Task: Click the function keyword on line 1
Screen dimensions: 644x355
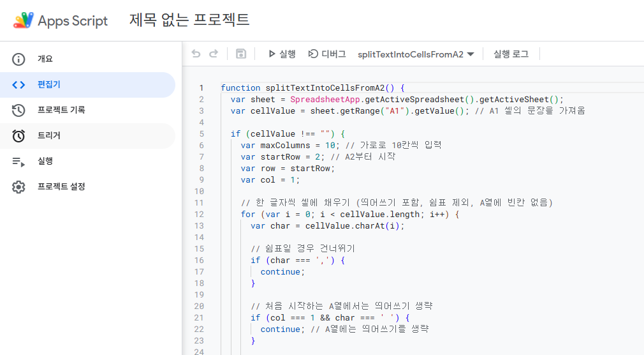Action: (x=240, y=88)
